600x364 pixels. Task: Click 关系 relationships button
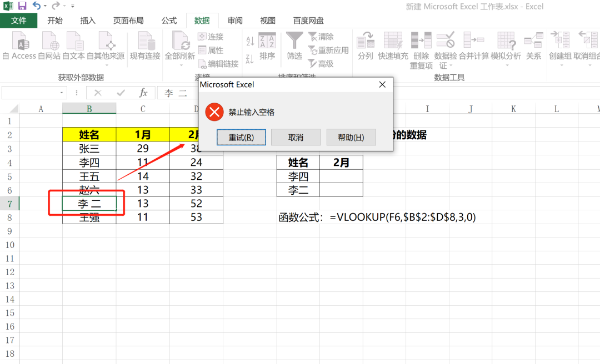(533, 46)
